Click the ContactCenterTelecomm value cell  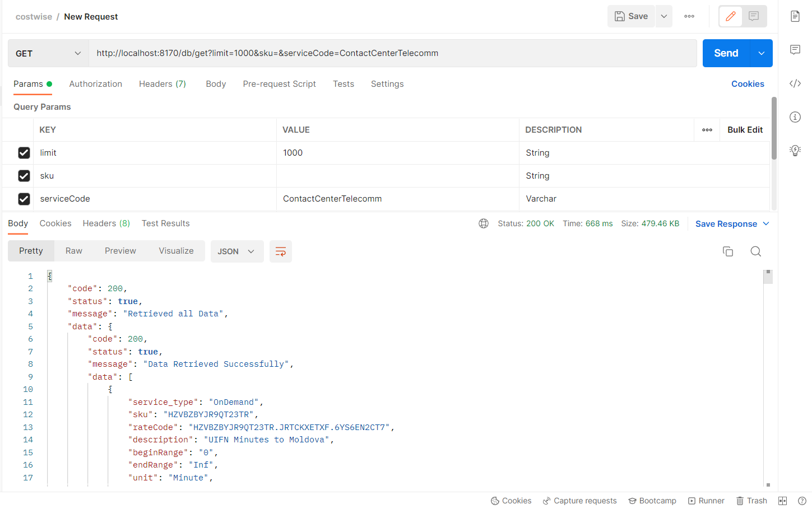397,199
